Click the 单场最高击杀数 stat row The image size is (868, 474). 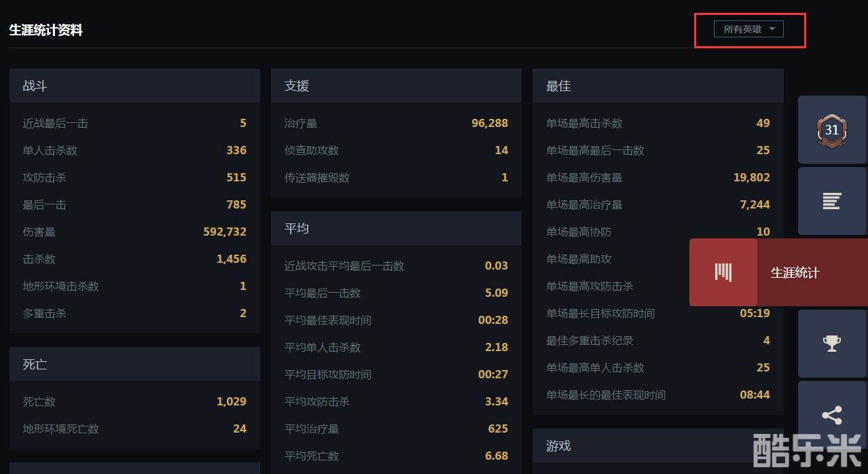coord(657,123)
